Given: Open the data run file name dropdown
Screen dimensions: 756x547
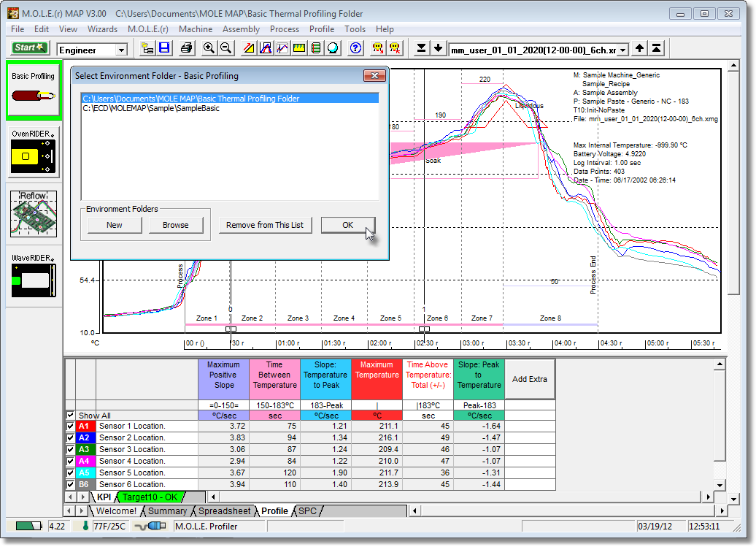Looking at the screenshot, I should (x=623, y=50).
